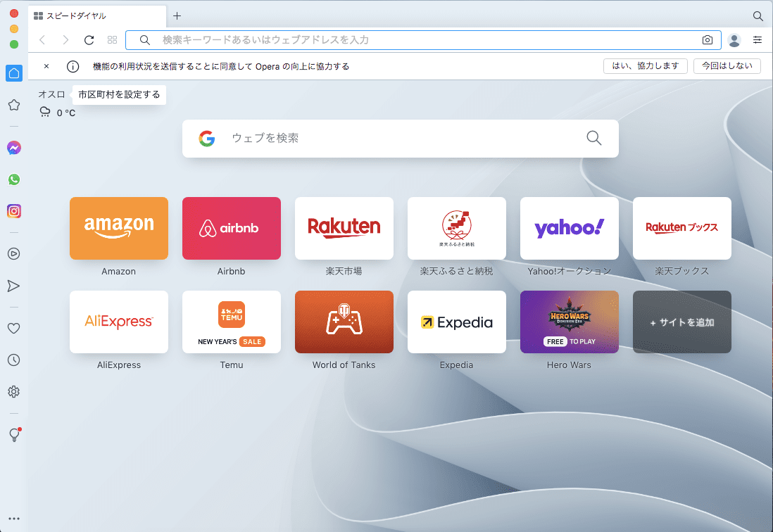Click the search tabs magnifier at top right
773x532 pixels.
coord(758,15)
